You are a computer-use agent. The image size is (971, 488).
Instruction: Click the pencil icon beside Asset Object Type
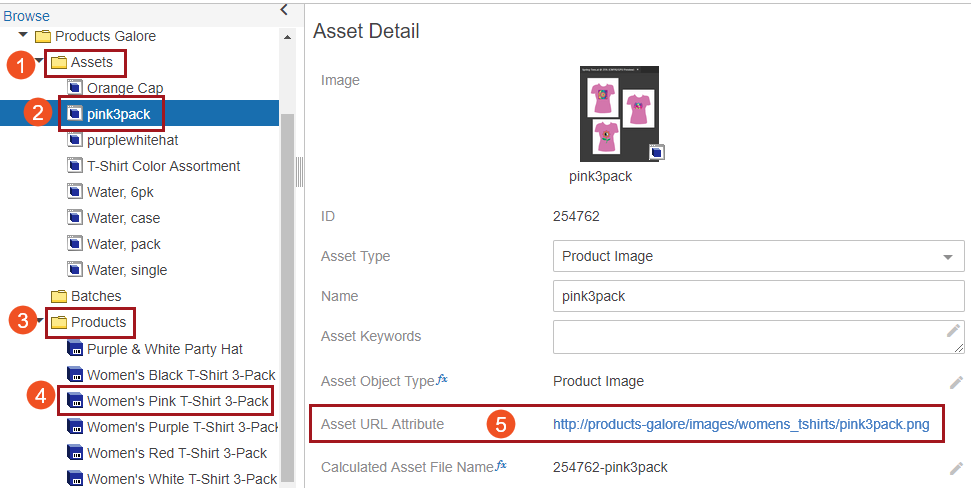click(x=956, y=382)
